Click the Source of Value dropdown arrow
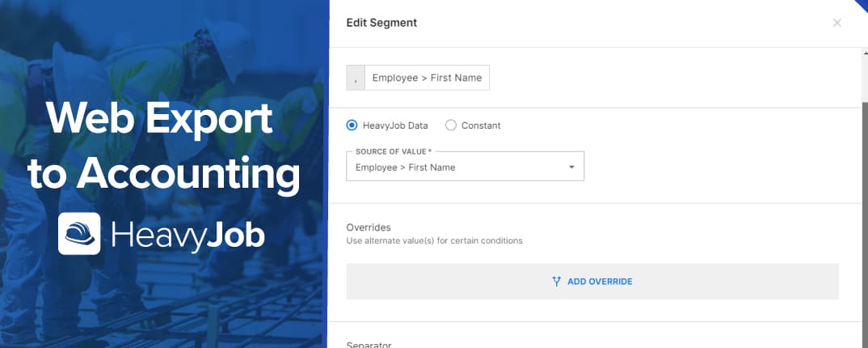Screen dimensions: 868x348 (571, 168)
